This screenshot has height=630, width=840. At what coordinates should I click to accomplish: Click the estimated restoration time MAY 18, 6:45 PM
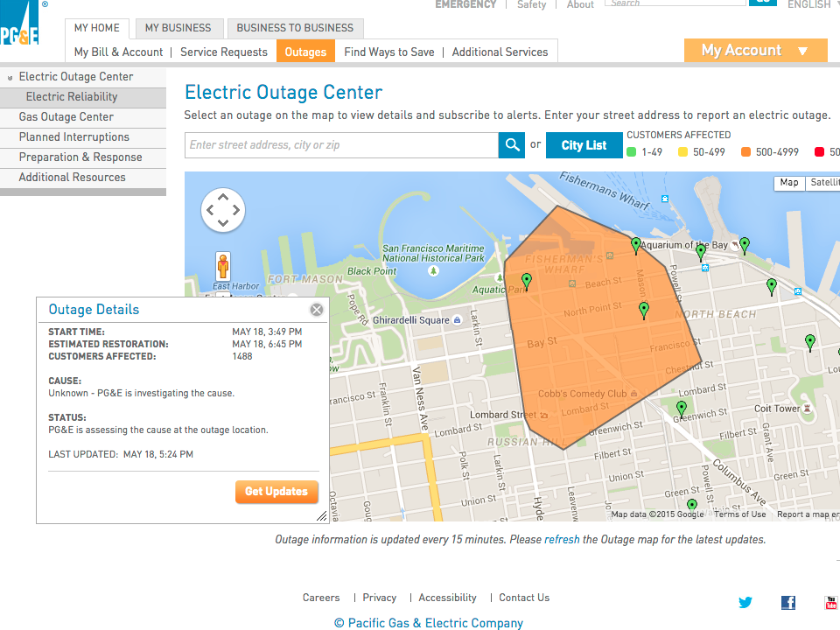(267, 344)
